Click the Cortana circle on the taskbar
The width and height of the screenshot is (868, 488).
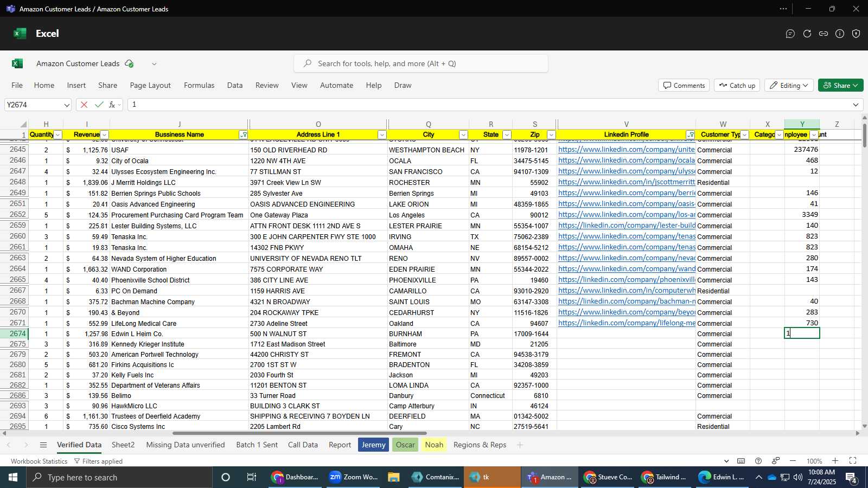coord(226,477)
